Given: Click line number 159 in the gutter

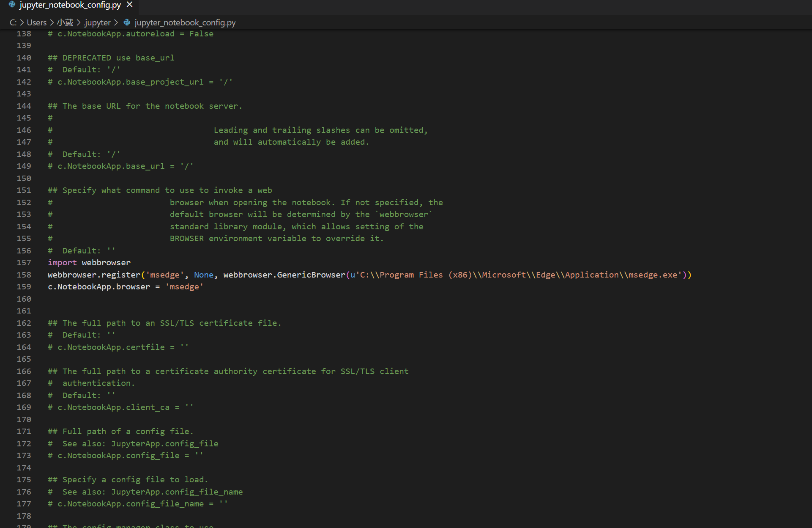Looking at the screenshot, I should (x=24, y=287).
